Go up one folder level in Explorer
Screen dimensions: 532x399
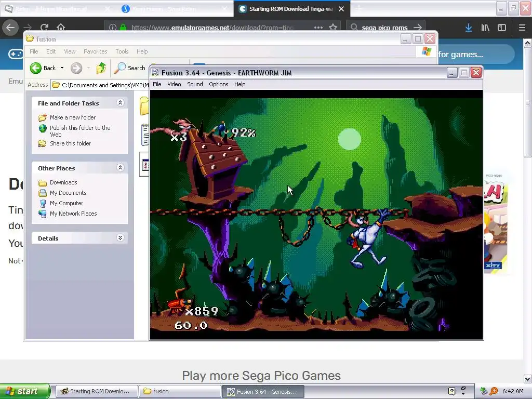(x=101, y=68)
